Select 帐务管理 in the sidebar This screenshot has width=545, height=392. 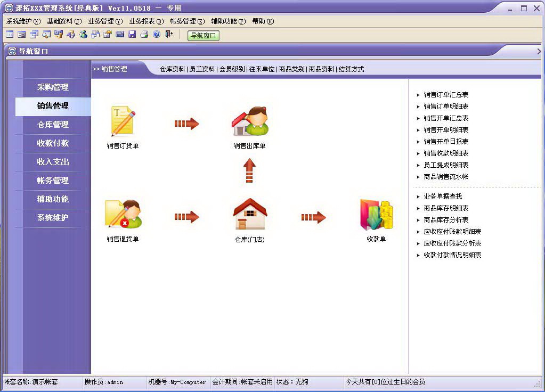pos(53,181)
